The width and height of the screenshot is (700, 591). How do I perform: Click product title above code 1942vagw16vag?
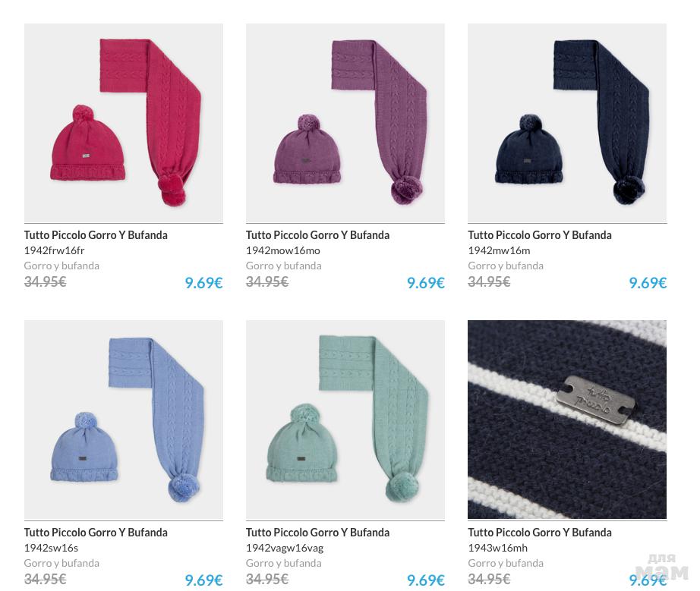[x=317, y=533]
